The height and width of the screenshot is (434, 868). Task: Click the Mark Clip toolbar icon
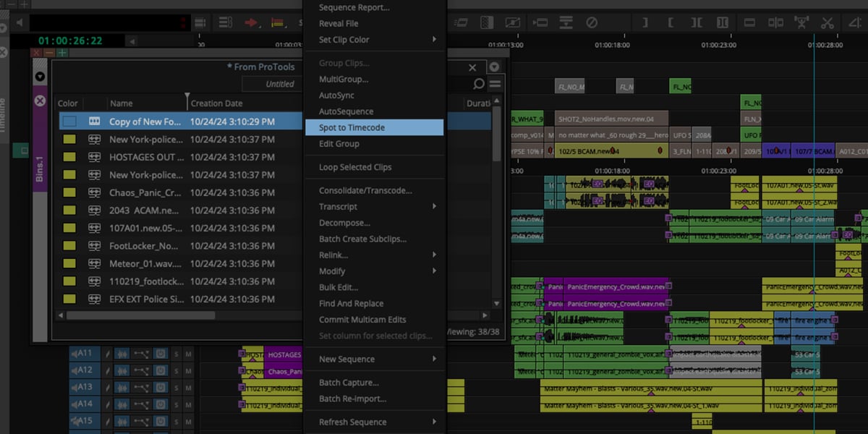coord(696,22)
